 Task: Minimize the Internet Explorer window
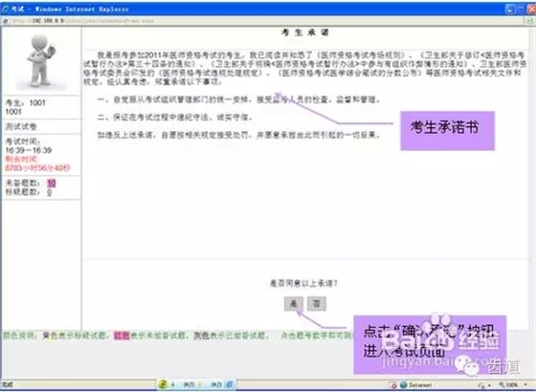click(510, 10)
